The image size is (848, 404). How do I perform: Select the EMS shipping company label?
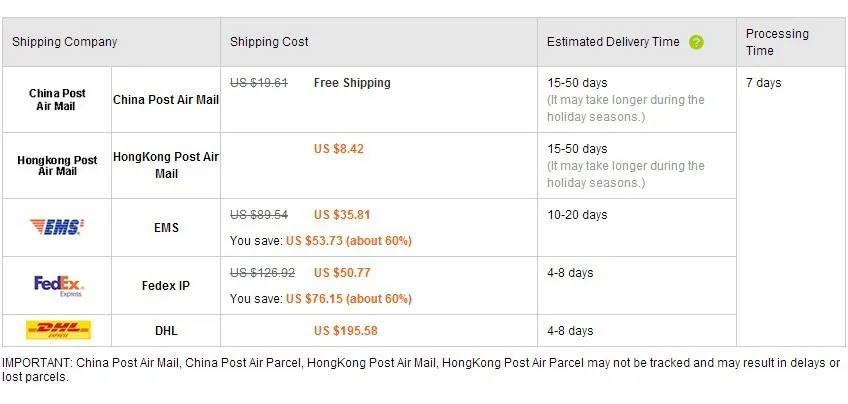click(166, 228)
